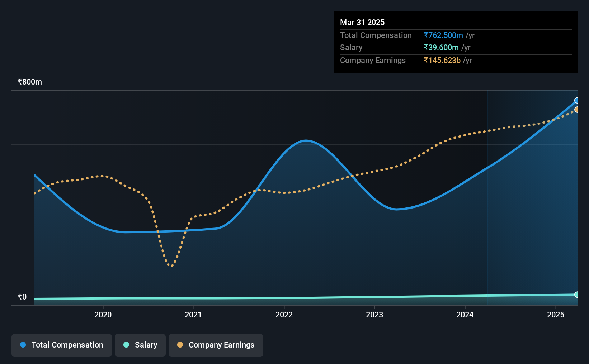The image size is (589, 364).
Task: Click the ₹800m y-axis label
Action: (30, 82)
